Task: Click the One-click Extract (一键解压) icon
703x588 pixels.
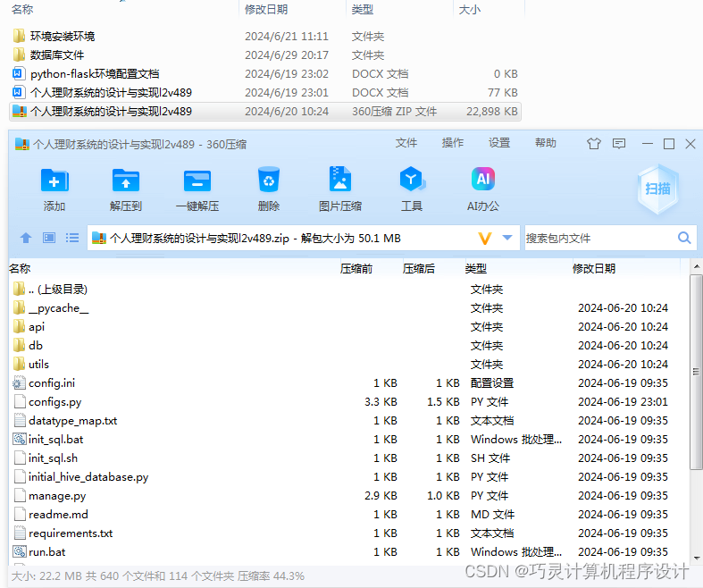Action: (197, 181)
